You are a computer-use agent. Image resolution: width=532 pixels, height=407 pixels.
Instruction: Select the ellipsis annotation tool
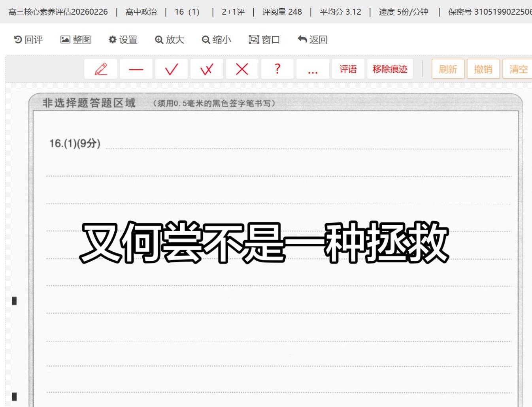(x=313, y=68)
